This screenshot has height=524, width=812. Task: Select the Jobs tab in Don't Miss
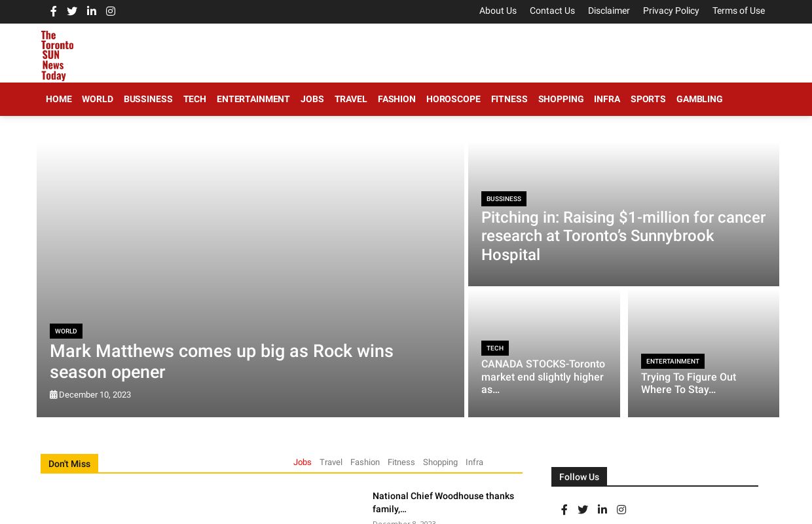(x=302, y=462)
